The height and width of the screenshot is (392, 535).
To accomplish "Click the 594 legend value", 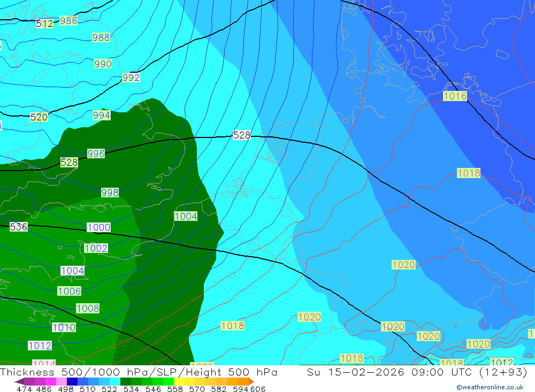I will point(241,389).
